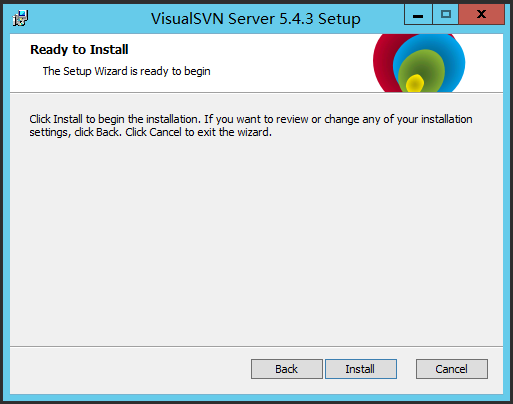This screenshot has height=404, width=513.
Task: Cancel the setup wizard
Action: click(x=452, y=369)
